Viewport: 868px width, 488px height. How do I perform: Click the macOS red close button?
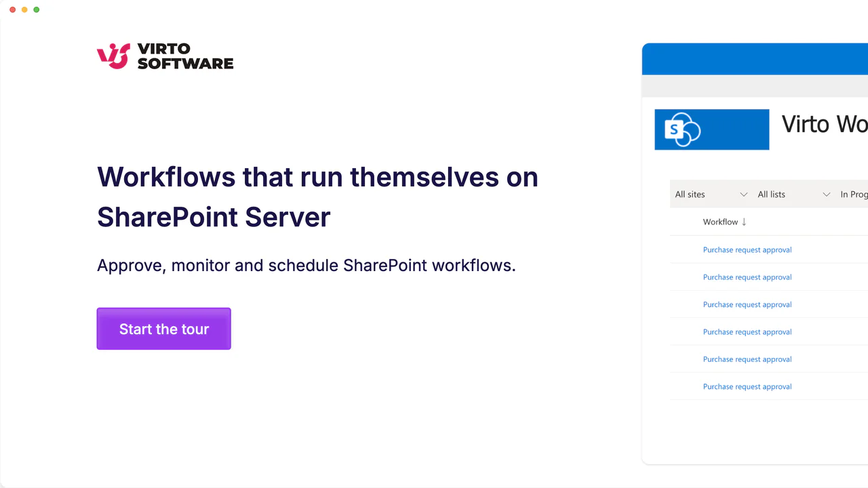(x=13, y=9)
